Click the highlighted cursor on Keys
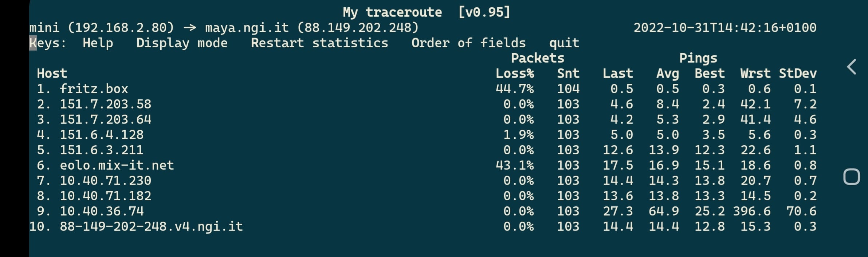 coord(33,43)
